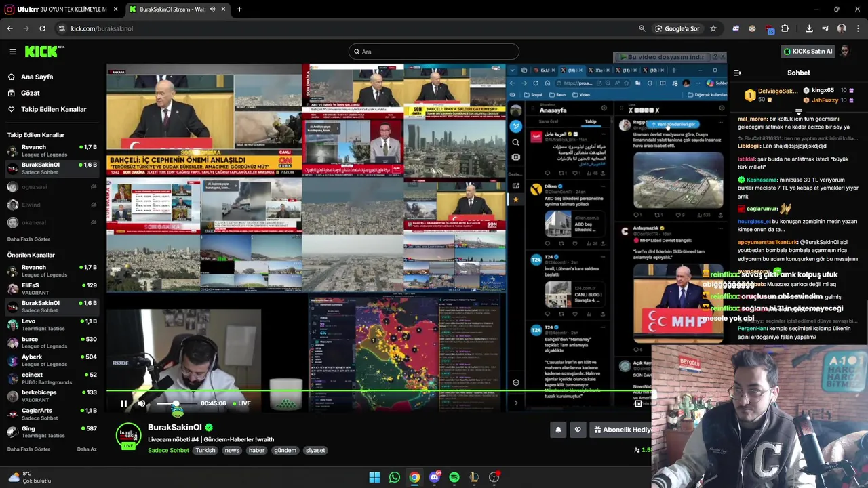
Task: Expand Daha Fazla Göster under recommended channels
Action: click(28, 449)
